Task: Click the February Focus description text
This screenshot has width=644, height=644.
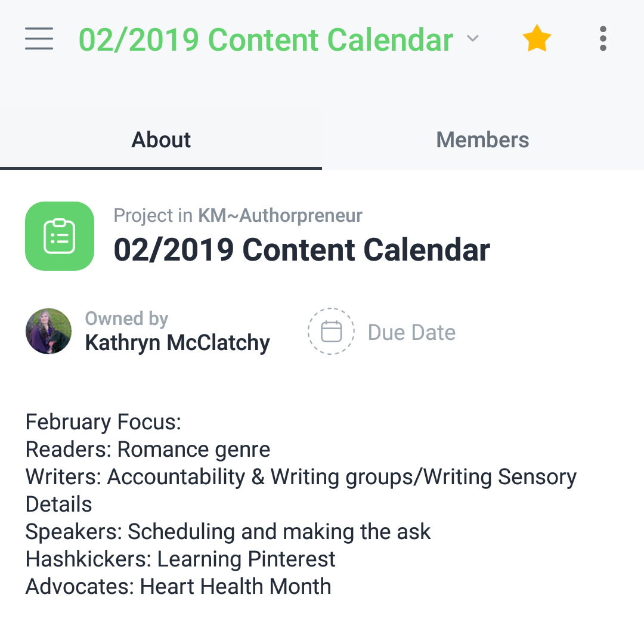Action: click(x=103, y=422)
